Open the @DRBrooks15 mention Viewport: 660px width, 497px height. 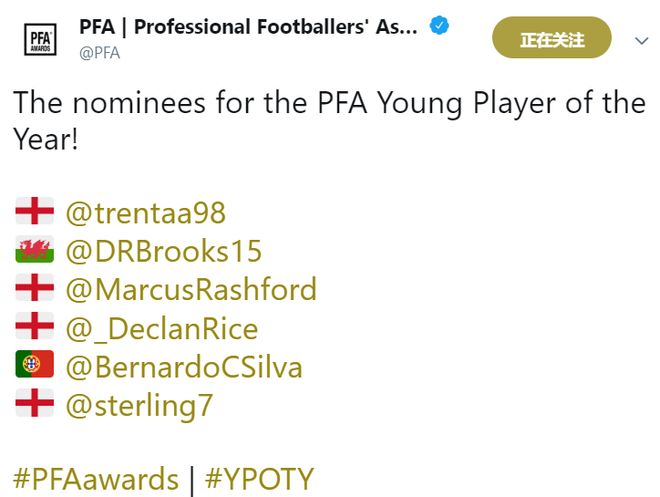point(164,251)
